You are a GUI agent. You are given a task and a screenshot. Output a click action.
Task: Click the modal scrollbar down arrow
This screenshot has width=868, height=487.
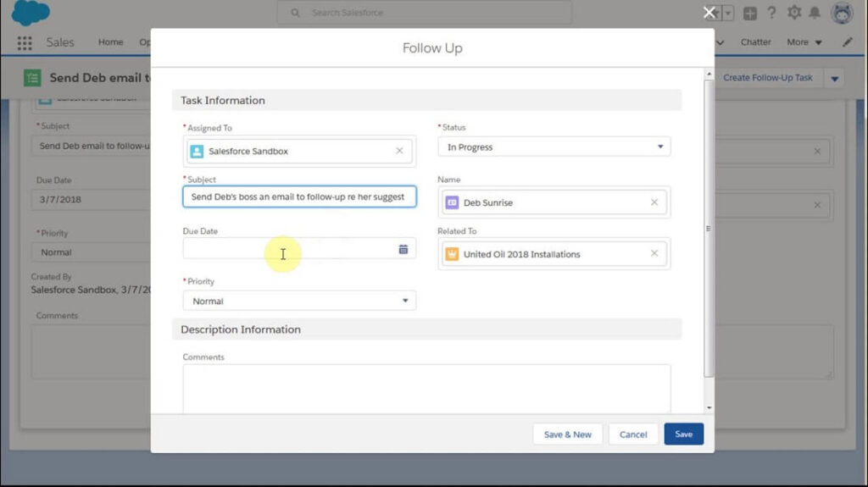(x=709, y=408)
